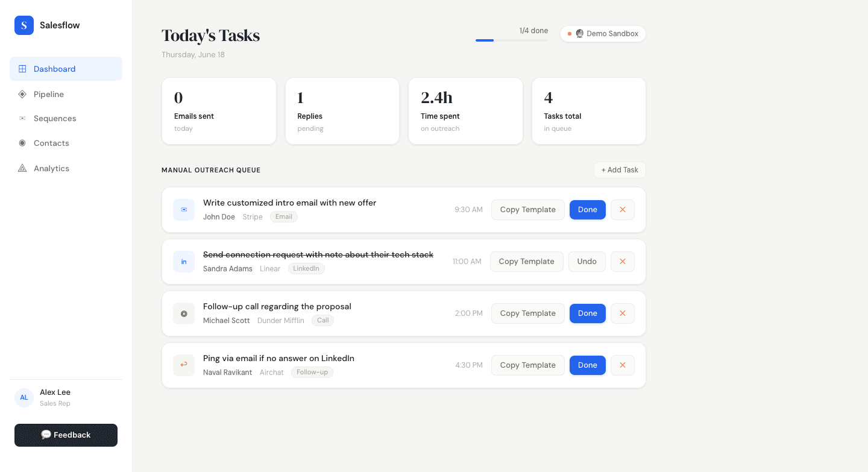Copy Template for Michael Scott task
Image resolution: width=868 pixels, height=472 pixels.
[528, 313]
